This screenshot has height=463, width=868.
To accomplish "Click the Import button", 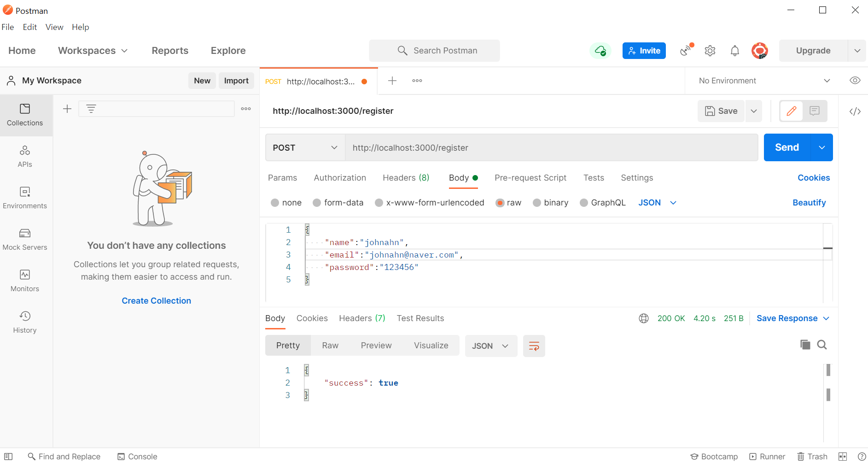I will point(236,81).
